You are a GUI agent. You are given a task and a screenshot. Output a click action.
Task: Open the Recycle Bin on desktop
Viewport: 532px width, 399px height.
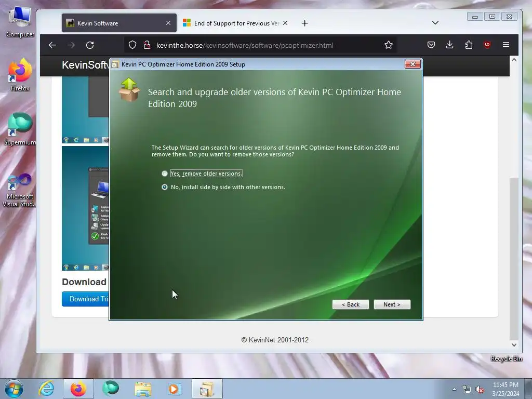pos(507,358)
